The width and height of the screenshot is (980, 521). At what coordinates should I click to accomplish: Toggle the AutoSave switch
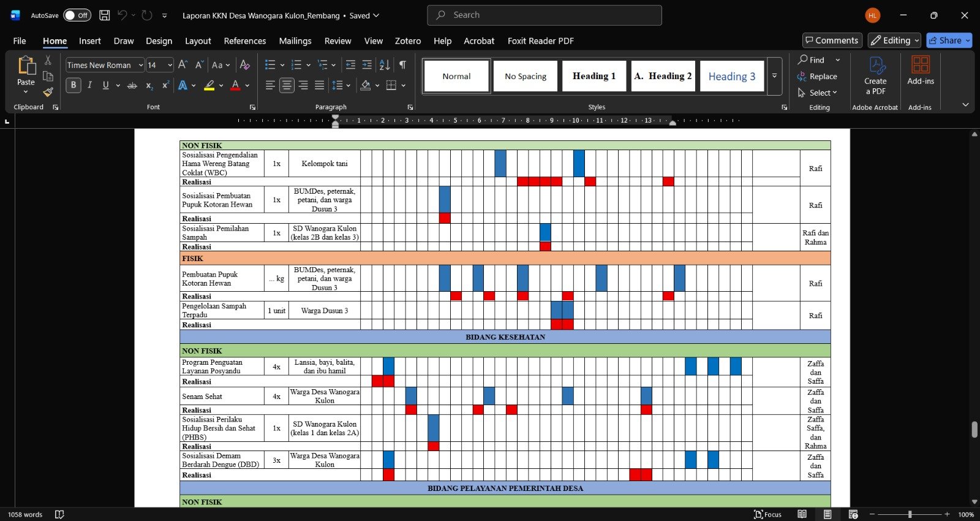77,15
